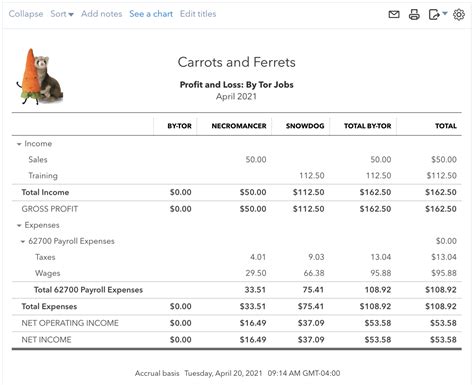The image size is (474, 385).
Task: Click Add notes link
Action: coord(101,14)
